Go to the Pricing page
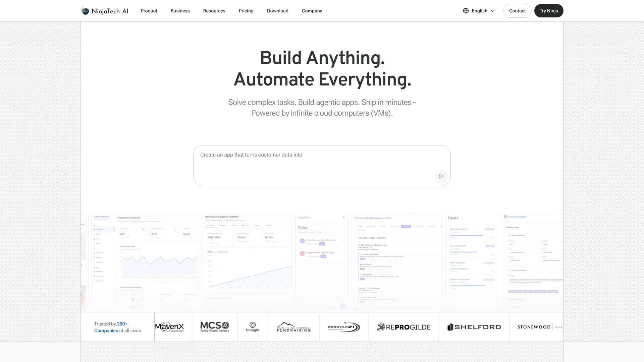The width and height of the screenshot is (644, 362). (246, 11)
